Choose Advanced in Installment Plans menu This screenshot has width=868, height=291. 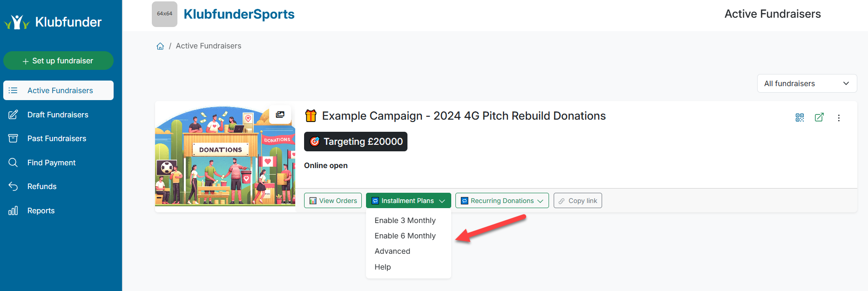[392, 251]
